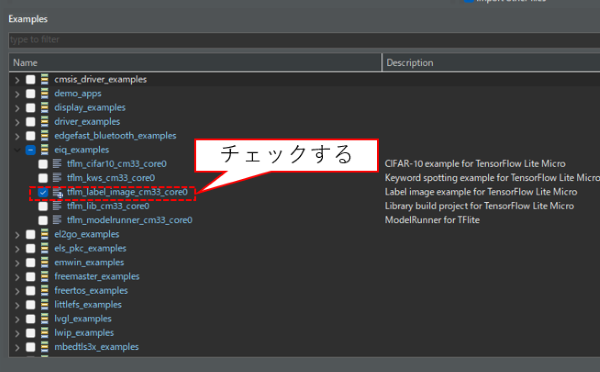
Task: Expand the display_examples group
Action: [x=17, y=108]
